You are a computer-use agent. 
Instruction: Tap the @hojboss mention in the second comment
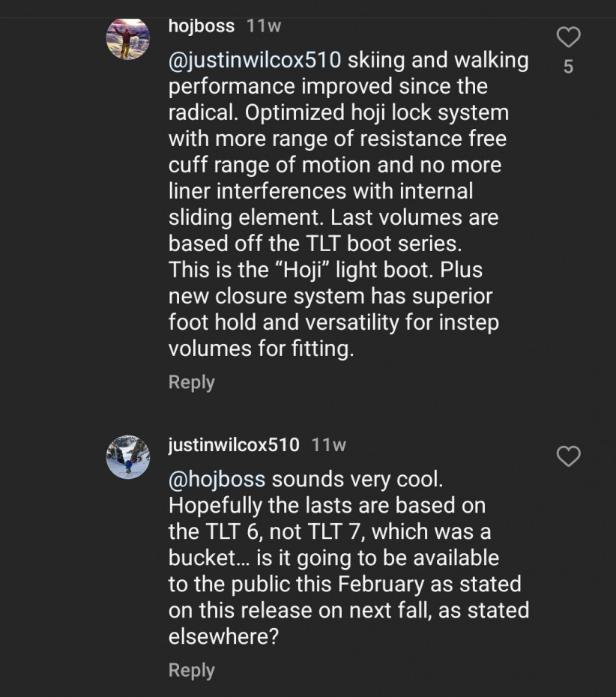217,479
